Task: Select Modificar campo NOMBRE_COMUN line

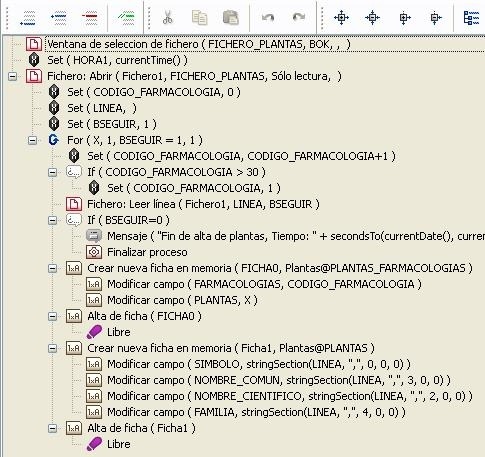Action: [x=279, y=380]
